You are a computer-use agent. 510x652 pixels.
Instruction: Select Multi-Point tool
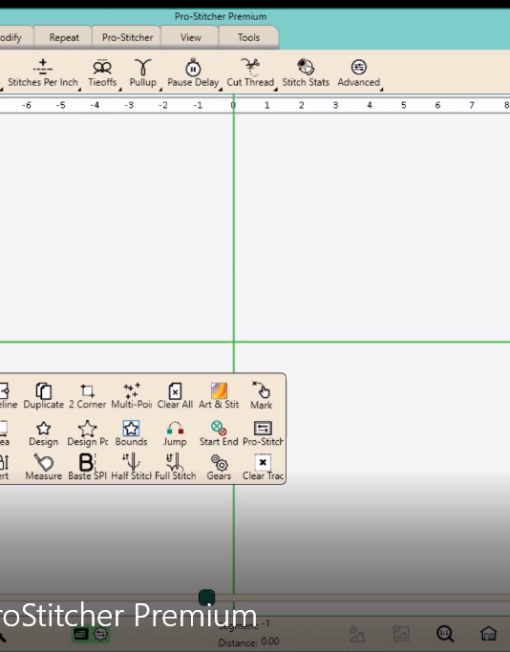(x=131, y=396)
